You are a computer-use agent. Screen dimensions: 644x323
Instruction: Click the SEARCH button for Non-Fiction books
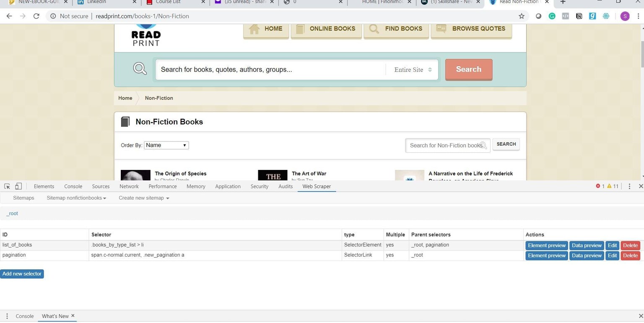[x=506, y=144]
